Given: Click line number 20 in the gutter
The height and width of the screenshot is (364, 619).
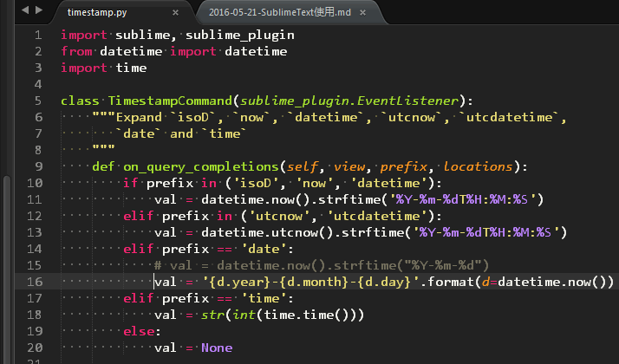Looking at the screenshot, I should (x=34, y=347).
